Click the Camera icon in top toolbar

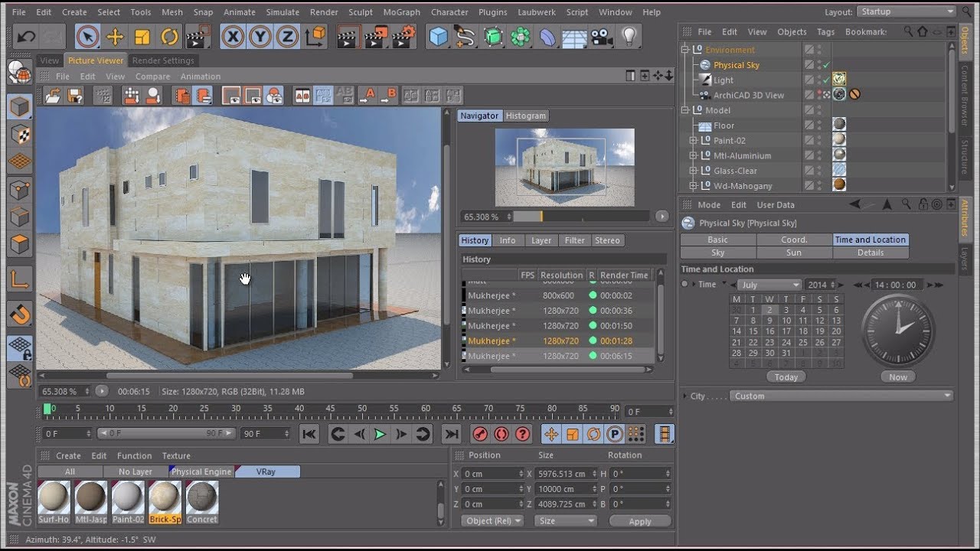(x=602, y=36)
